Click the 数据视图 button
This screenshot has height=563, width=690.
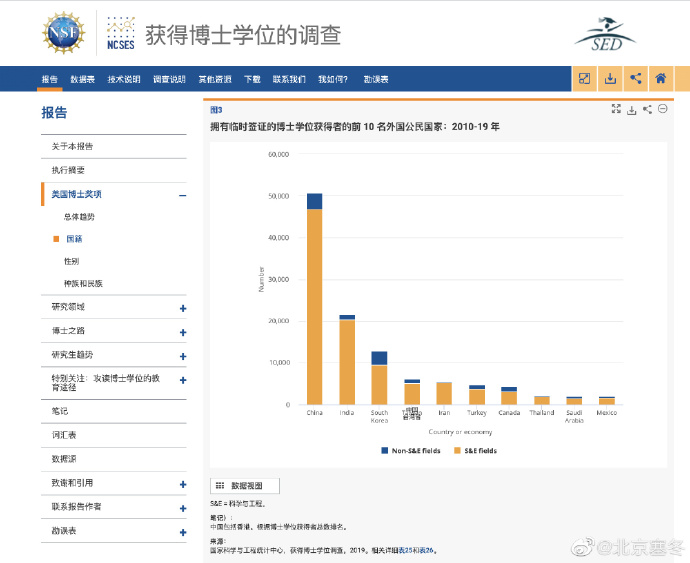245,486
